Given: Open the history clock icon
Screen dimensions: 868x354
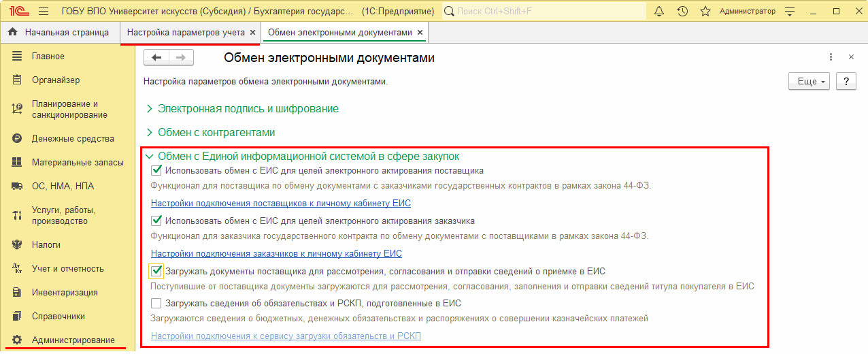Looking at the screenshot, I should (682, 12).
